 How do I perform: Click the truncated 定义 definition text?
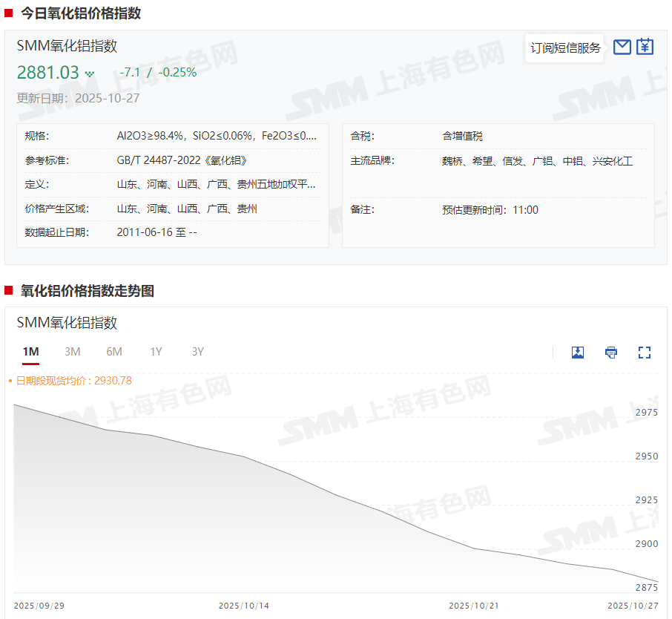(217, 185)
